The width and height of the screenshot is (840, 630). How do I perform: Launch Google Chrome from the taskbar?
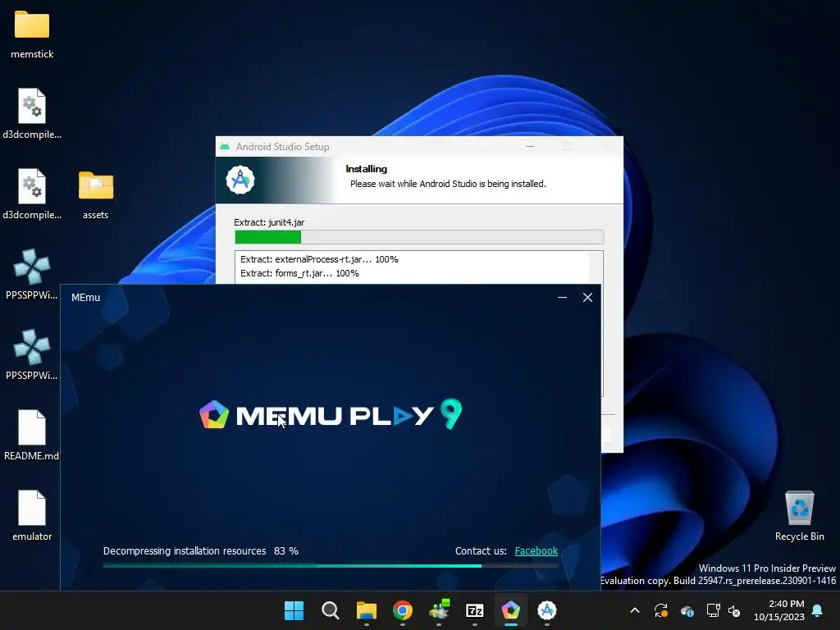[x=402, y=610]
